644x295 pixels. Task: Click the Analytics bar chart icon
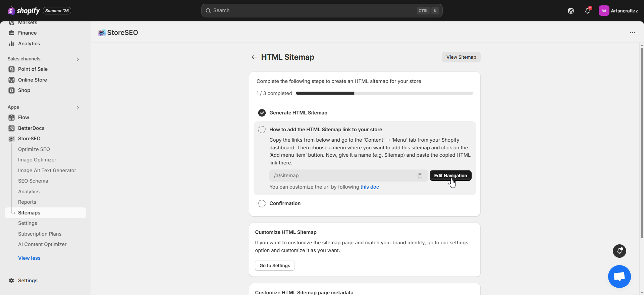[x=11, y=44]
